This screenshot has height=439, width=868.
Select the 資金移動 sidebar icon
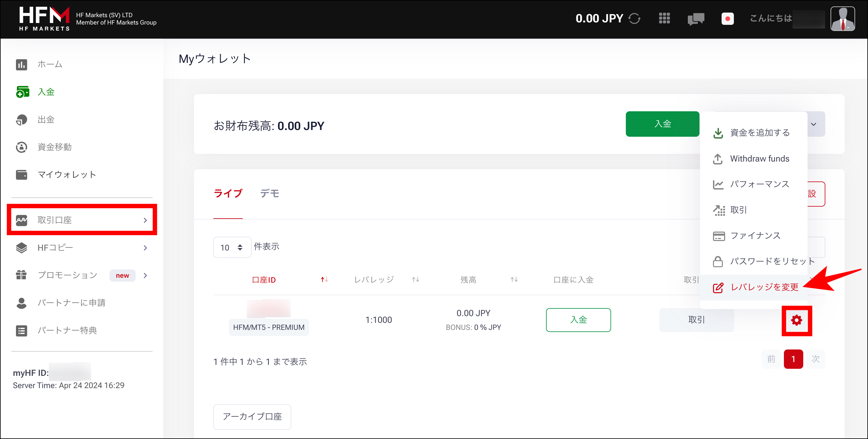[21, 147]
